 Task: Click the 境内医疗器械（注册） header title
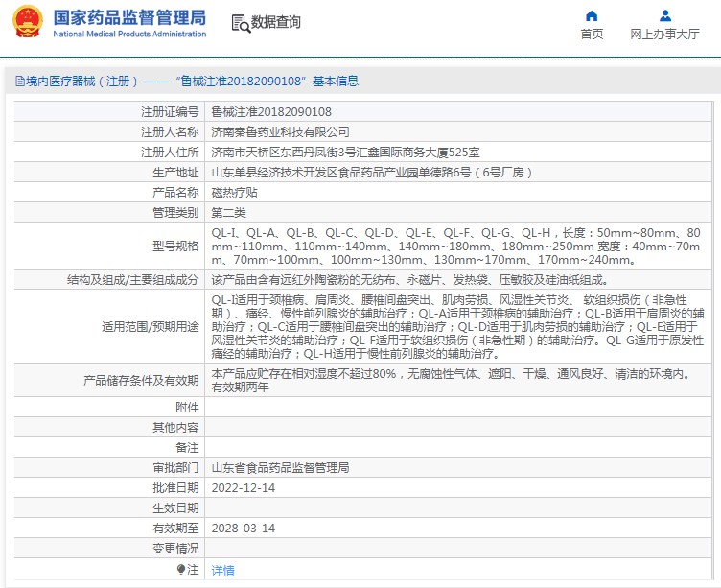pyautogui.click(x=81, y=82)
